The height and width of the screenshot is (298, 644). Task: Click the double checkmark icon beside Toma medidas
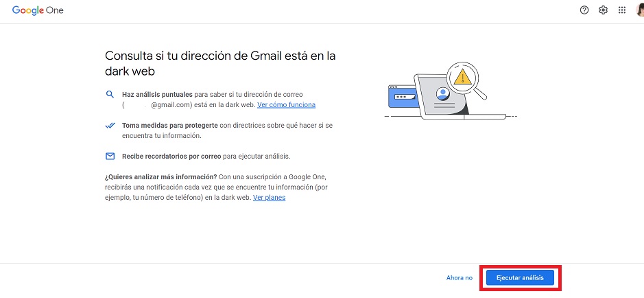click(110, 126)
